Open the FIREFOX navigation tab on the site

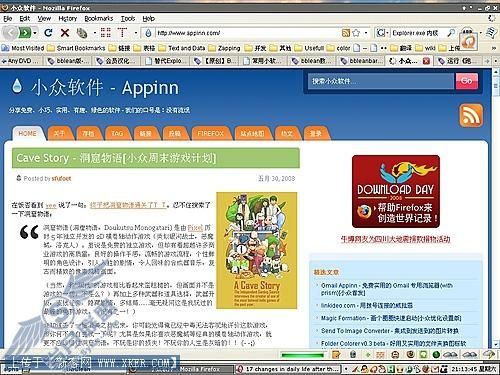pyautogui.click(x=210, y=134)
